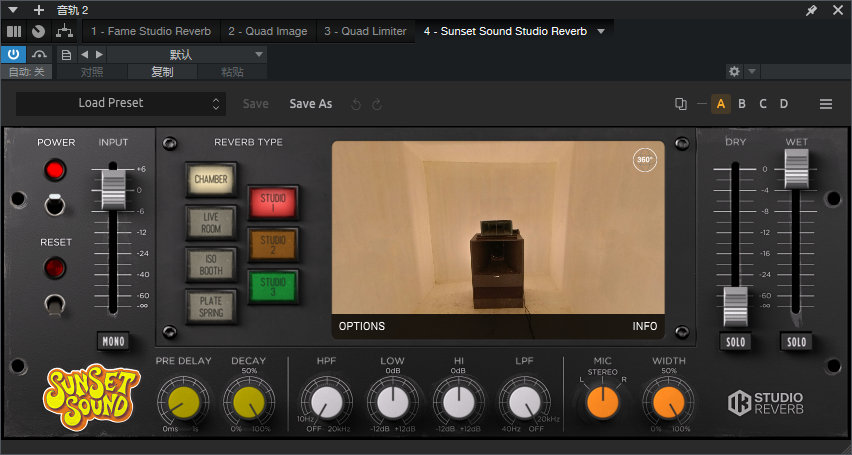The image size is (852, 455).
Task: Toggle SOLO under DRY fader
Action: 736,342
